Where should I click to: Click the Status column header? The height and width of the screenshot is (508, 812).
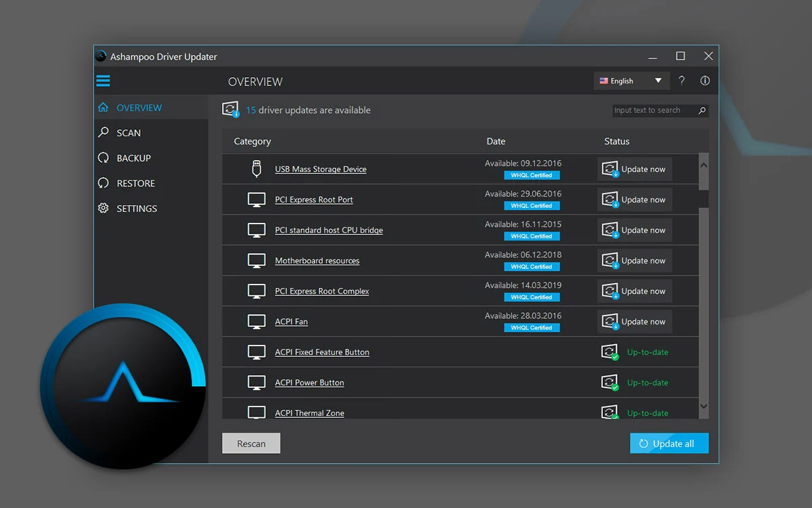[617, 142]
